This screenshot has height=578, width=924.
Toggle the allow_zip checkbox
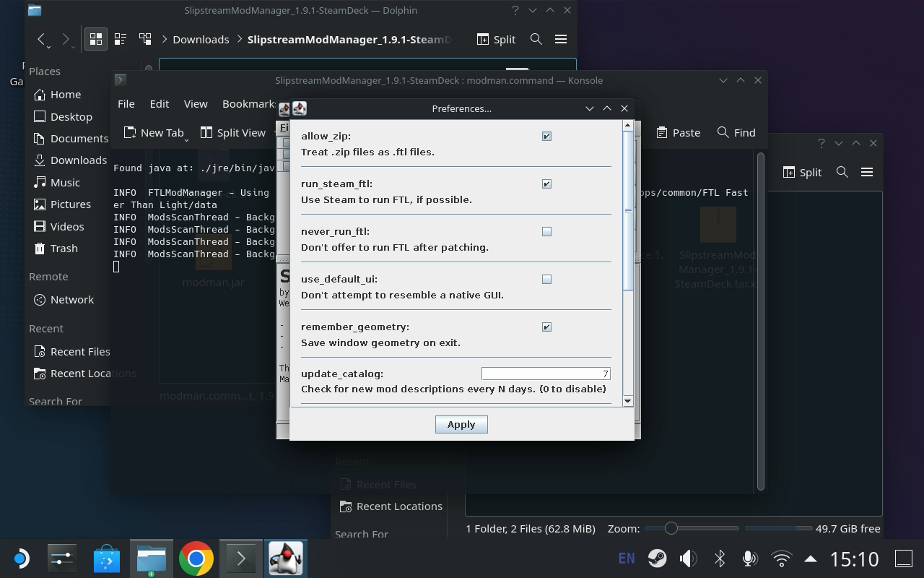coord(546,136)
